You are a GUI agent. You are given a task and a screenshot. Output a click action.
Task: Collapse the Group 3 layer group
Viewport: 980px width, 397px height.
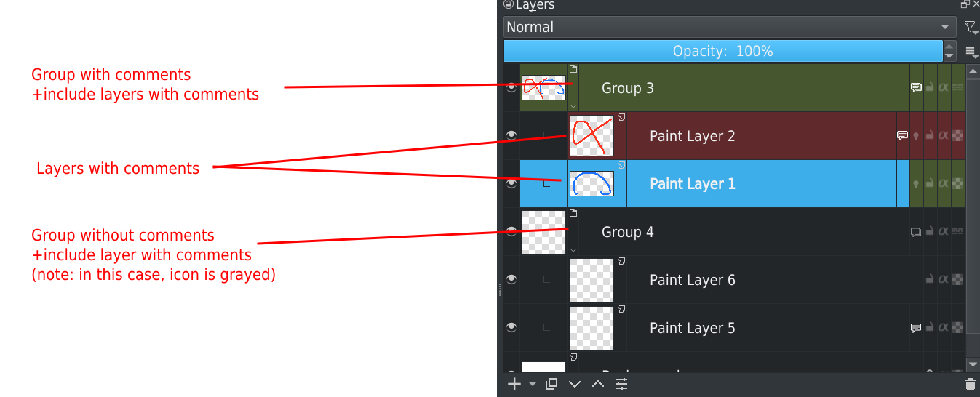tap(573, 105)
